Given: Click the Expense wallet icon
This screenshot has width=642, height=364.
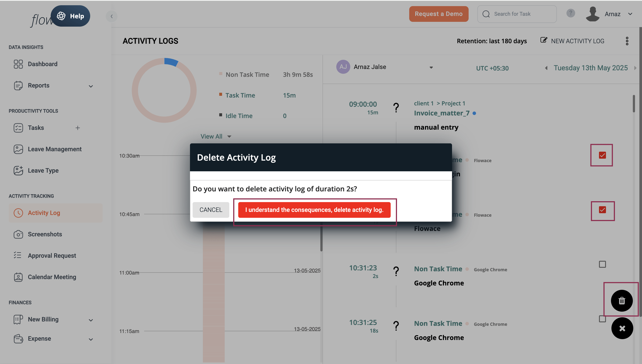Looking at the screenshot, I should (x=18, y=339).
